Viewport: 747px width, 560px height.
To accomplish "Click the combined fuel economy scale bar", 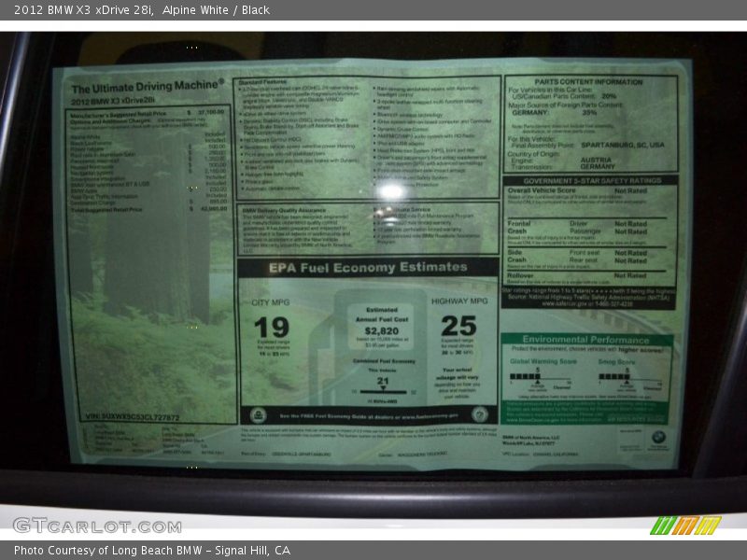I will click(x=384, y=392).
